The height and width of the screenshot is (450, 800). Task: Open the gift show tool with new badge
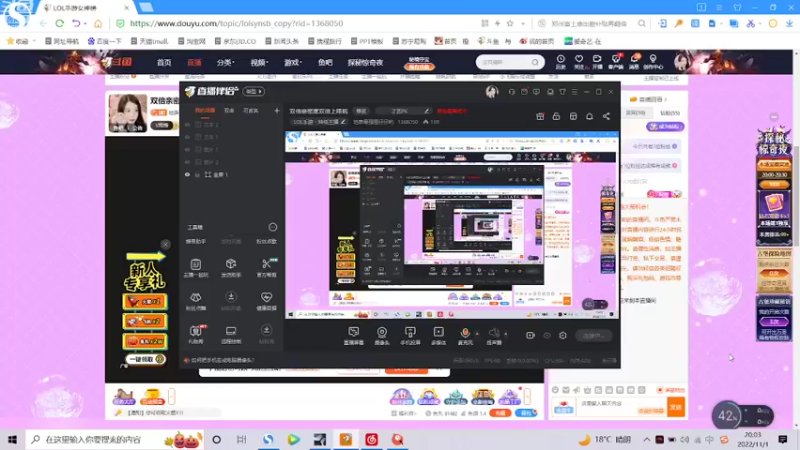tap(196, 334)
